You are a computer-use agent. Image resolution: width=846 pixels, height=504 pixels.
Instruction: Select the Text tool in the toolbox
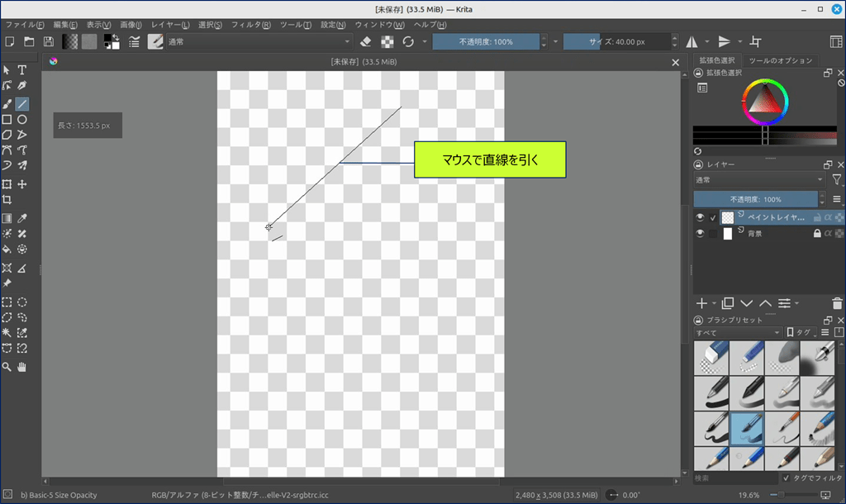[x=22, y=70]
